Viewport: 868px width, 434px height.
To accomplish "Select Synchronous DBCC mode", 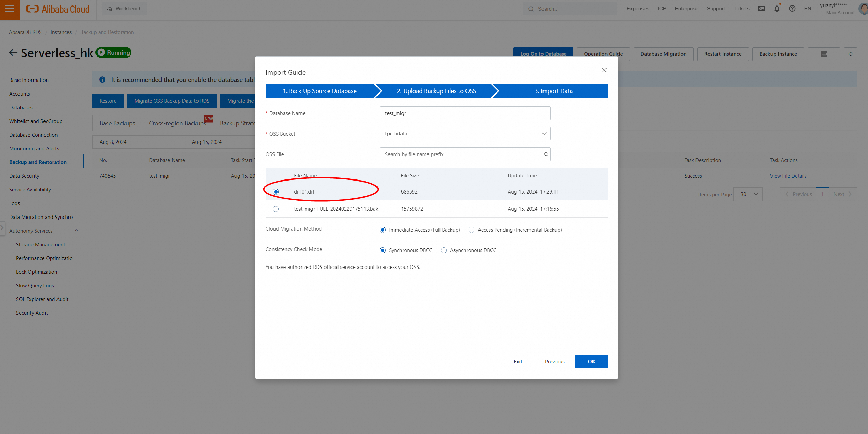I will (382, 250).
